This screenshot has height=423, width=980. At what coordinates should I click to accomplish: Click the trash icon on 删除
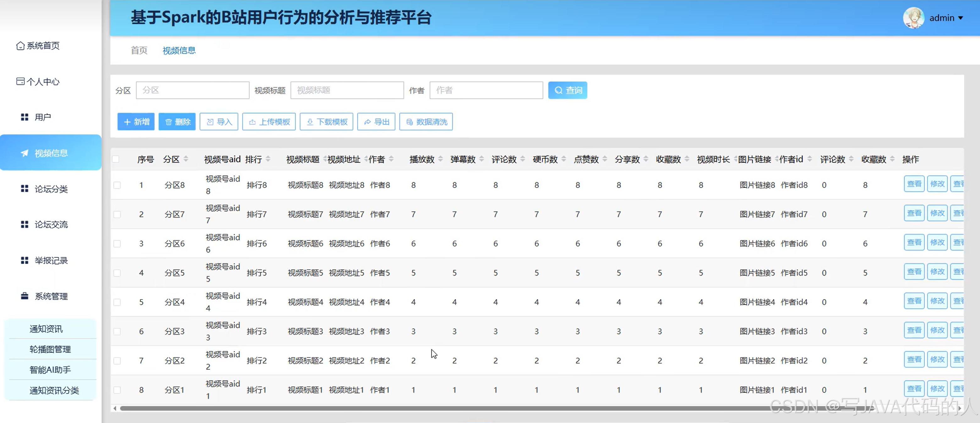point(168,122)
